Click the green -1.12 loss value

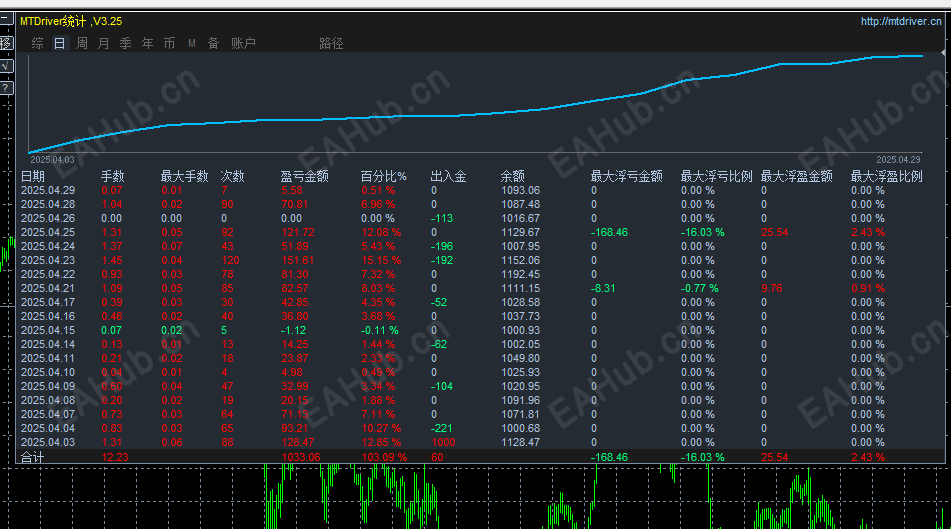click(293, 330)
